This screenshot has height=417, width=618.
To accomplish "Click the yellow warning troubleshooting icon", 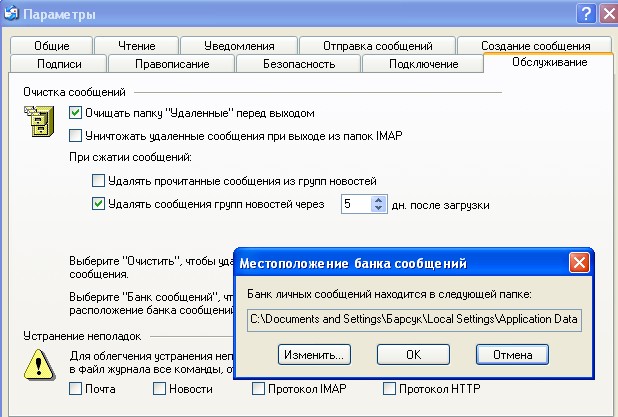I will click(x=39, y=365).
